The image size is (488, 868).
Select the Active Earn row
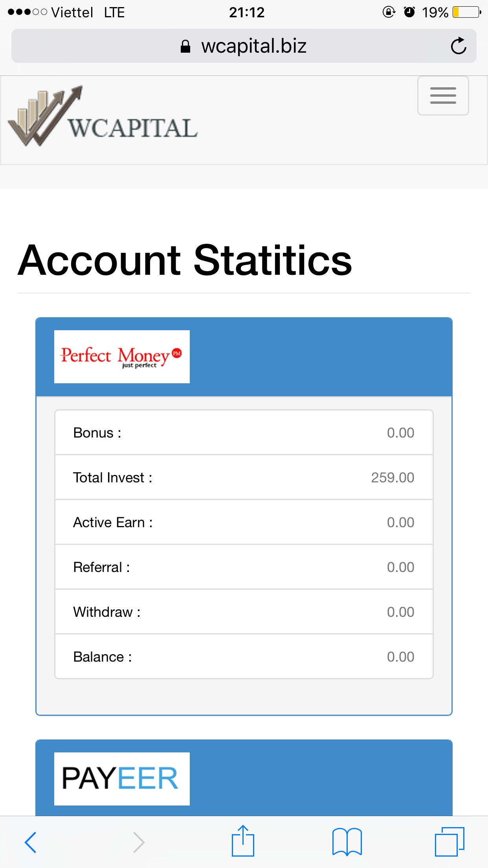(x=244, y=522)
